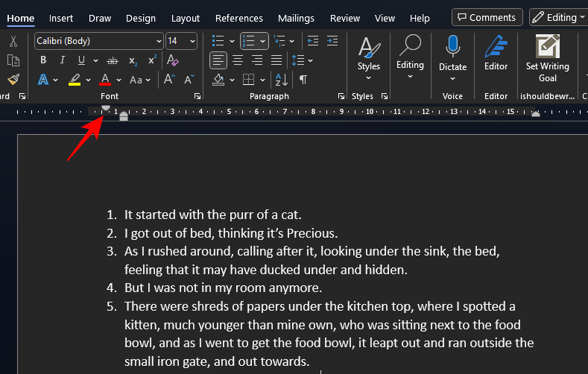Image resolution: width=588 pixels, height=374 pixels.
Task: Toggle Strikethrough formatting
Action: (112, 60)
